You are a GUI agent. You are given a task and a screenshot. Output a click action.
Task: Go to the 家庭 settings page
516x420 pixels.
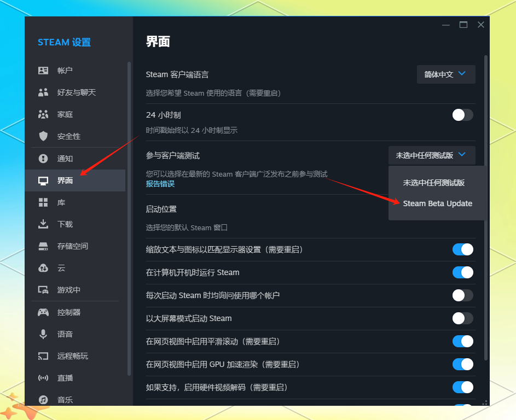(x=75, y=114)
